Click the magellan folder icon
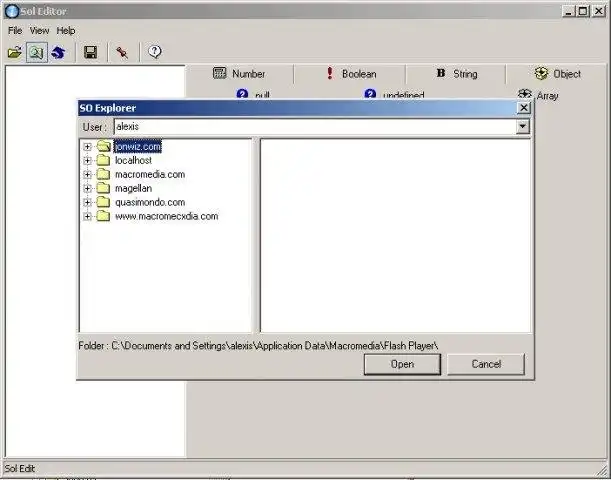The width and height of the screenshot is (611, 480). (103, 188)
